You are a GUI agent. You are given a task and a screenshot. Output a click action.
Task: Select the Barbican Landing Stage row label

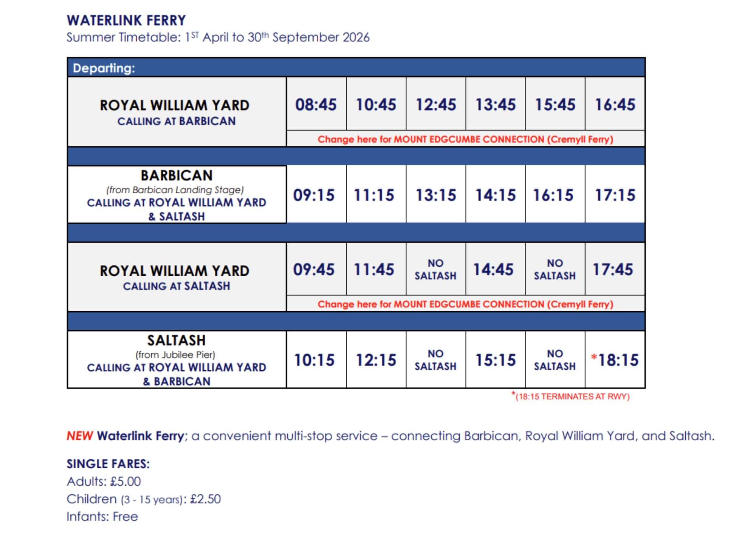pyautogui.click(x=177, y=195)
